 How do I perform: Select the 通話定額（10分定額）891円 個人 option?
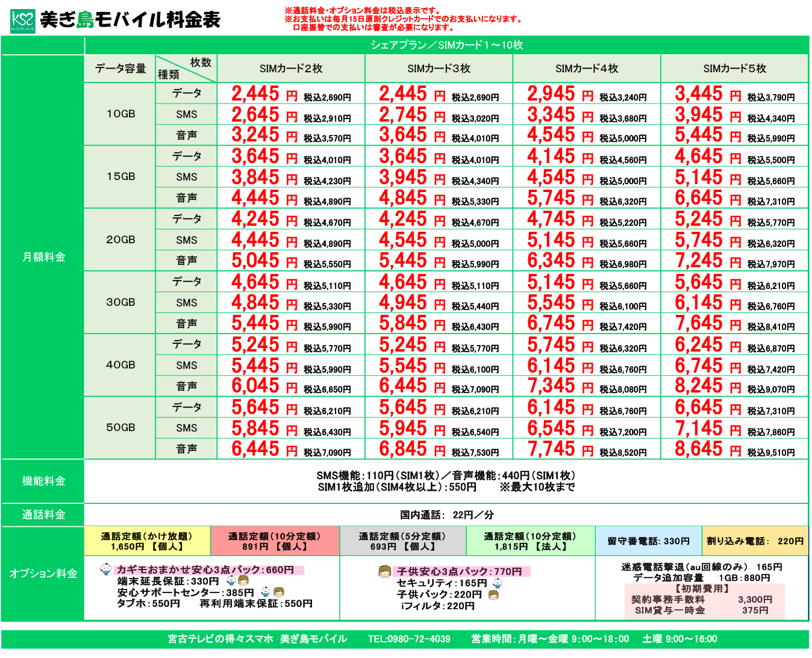275,541
